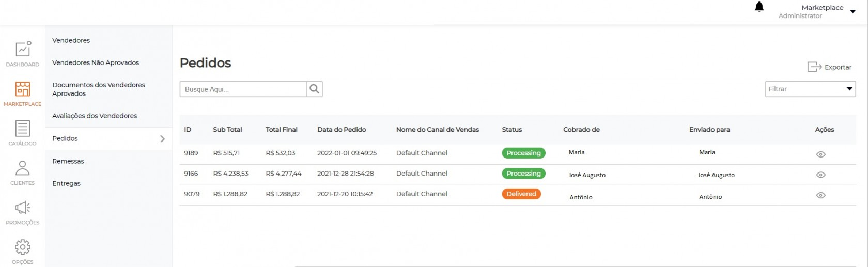Viewport: 868px width, 267px height.
Task: View order 9166 using eye icon
Action: click(x=820, y=175)
